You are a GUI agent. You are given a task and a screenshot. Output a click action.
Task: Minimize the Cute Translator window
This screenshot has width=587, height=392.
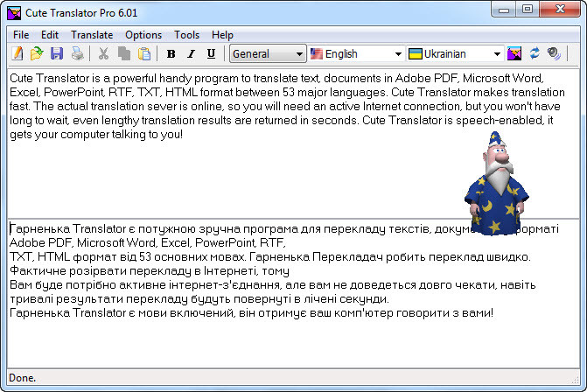pos(504,10)
